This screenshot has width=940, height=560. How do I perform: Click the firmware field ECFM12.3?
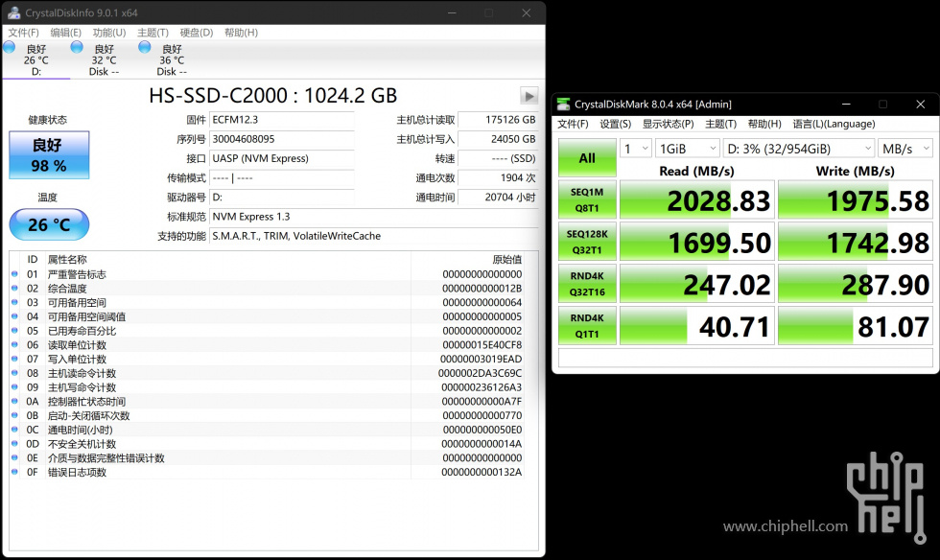pyautogui.click(x=282, y=120)
